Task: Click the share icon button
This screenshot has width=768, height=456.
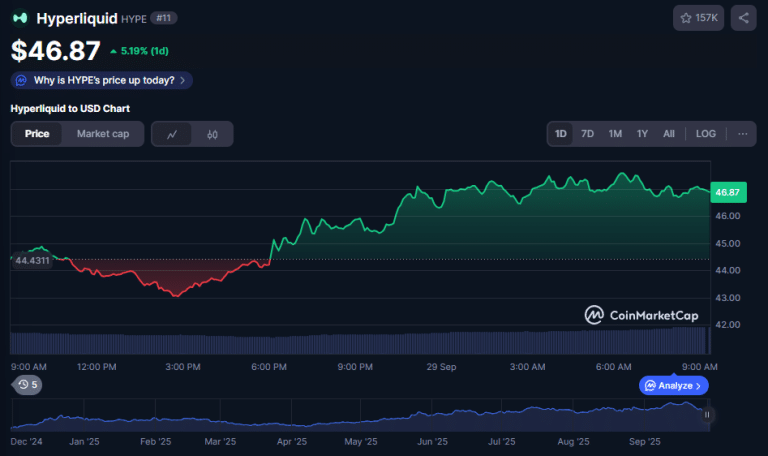Action: point(743,18)
